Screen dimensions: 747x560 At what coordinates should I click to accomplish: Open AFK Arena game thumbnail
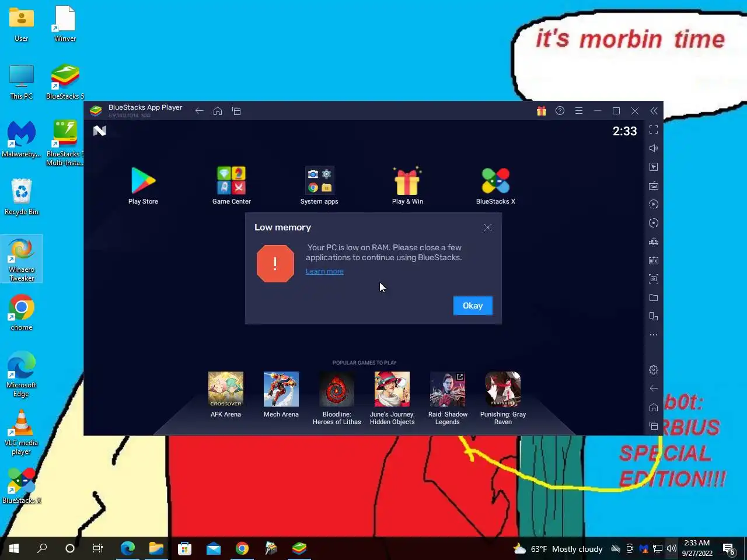pos(226,395)
